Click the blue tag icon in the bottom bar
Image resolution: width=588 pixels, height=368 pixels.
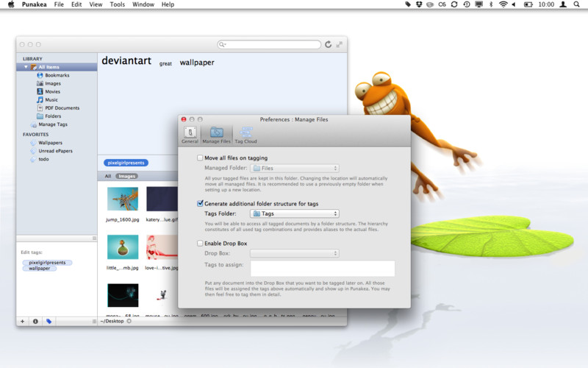pos(49,321)
